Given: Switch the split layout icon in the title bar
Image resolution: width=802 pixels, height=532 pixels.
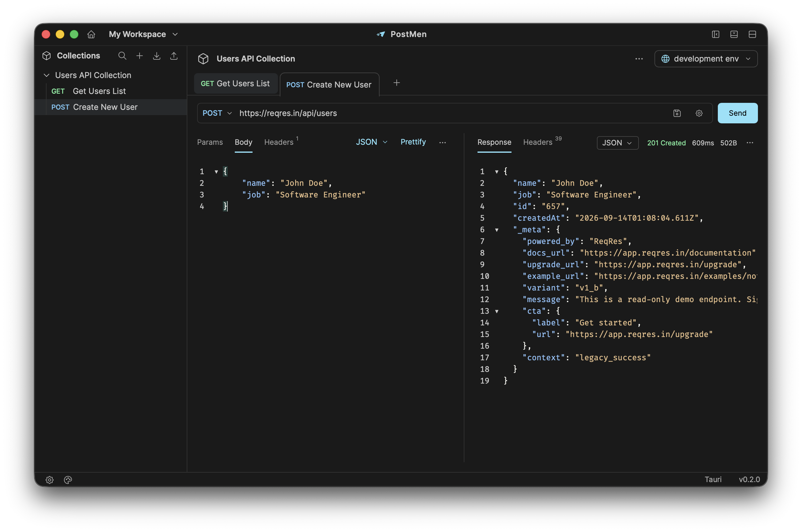Looking at the screenshot, I should coord(752,34).
